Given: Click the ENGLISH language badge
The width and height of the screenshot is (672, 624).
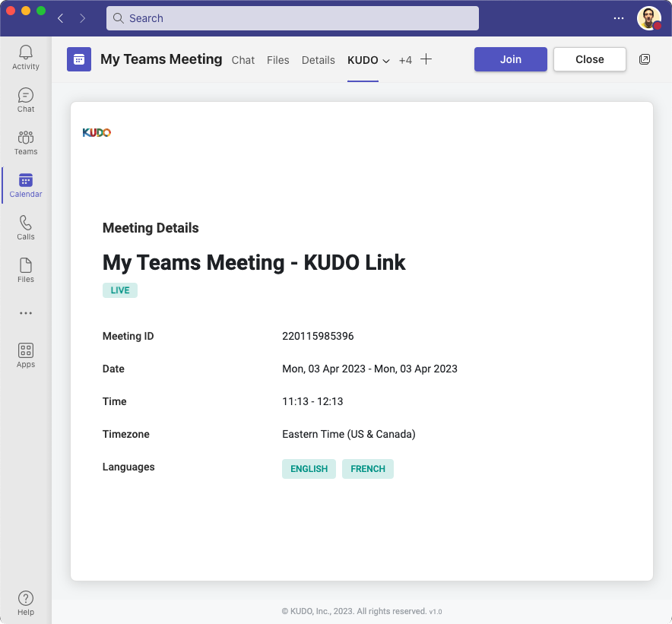Looking at the screenshot, I should 309,468.
